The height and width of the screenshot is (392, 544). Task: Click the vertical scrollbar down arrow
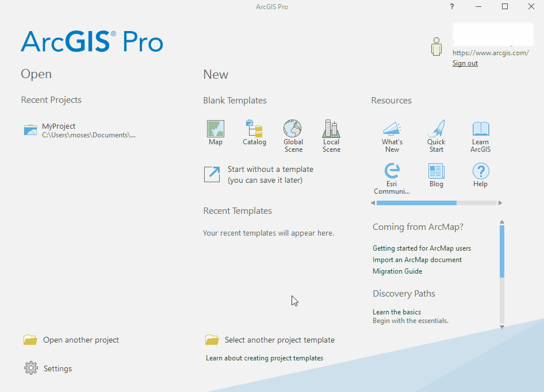[x=502, y=327]
